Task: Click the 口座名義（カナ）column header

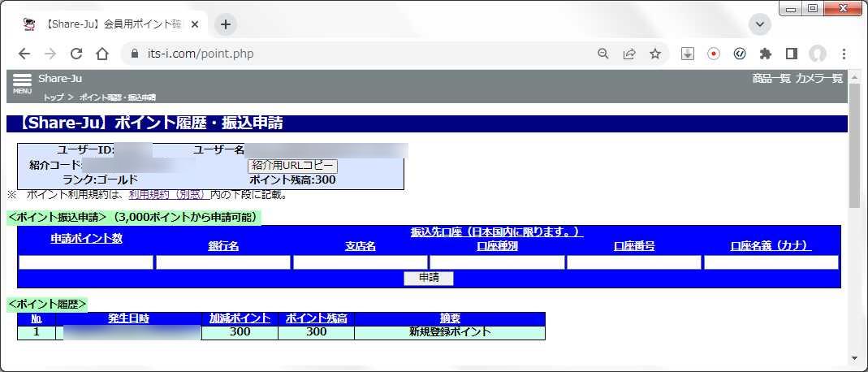Action: (x=771, y=247)
